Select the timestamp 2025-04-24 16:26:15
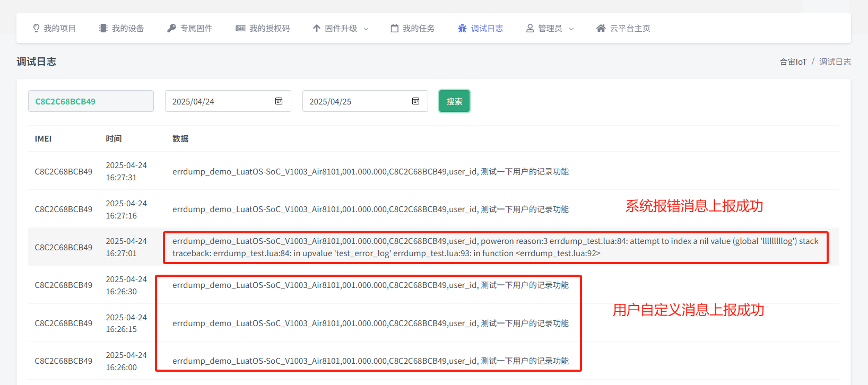This screenshot has width=868, height=385. coord(126,323)
